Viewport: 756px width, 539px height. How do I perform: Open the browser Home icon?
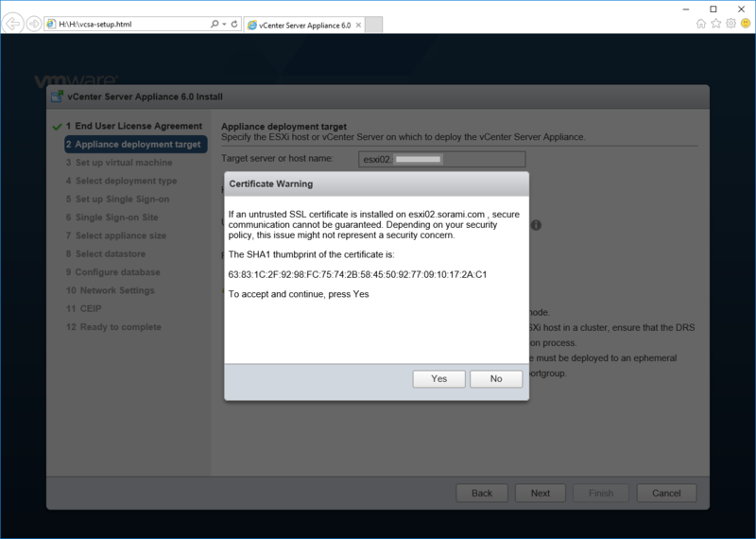701,23
